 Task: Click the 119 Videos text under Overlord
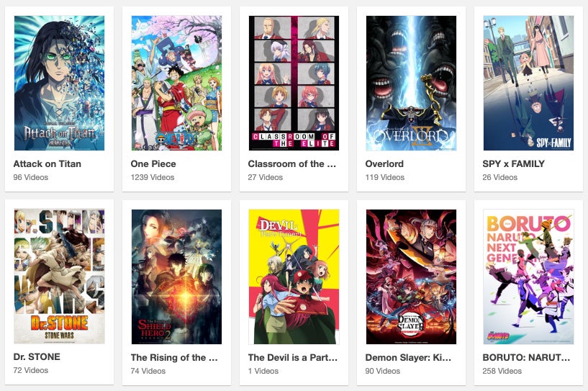385,177
